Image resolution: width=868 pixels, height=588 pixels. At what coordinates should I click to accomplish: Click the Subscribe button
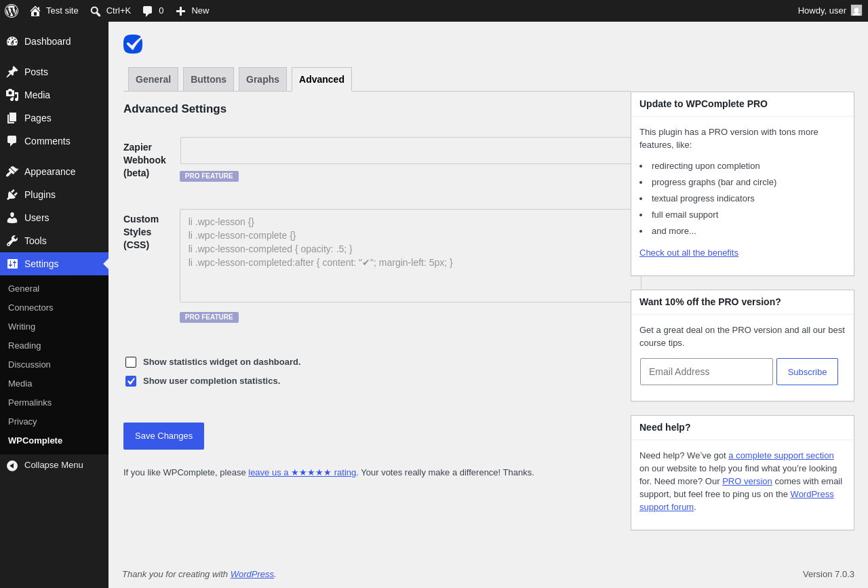807,372
